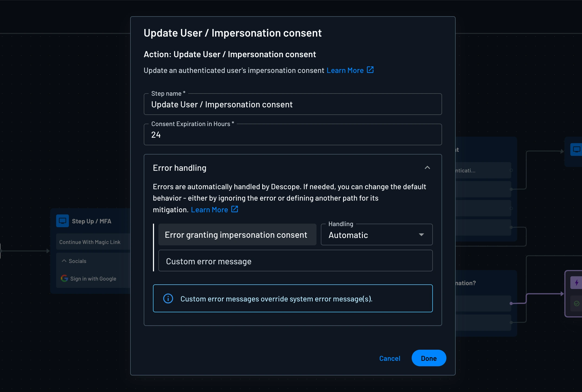Select the Continue With Magic Link step
This screenshot has height=392, width=582.
[x=90, y=242]
